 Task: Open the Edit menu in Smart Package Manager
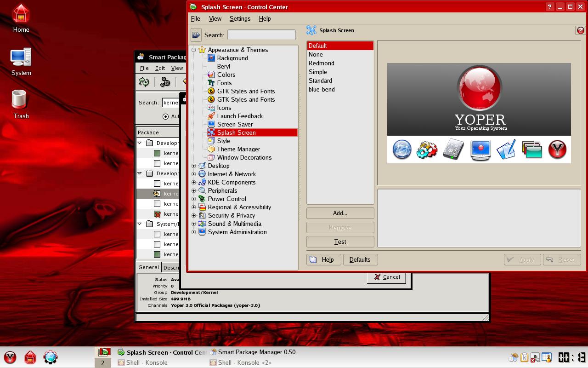160,68
